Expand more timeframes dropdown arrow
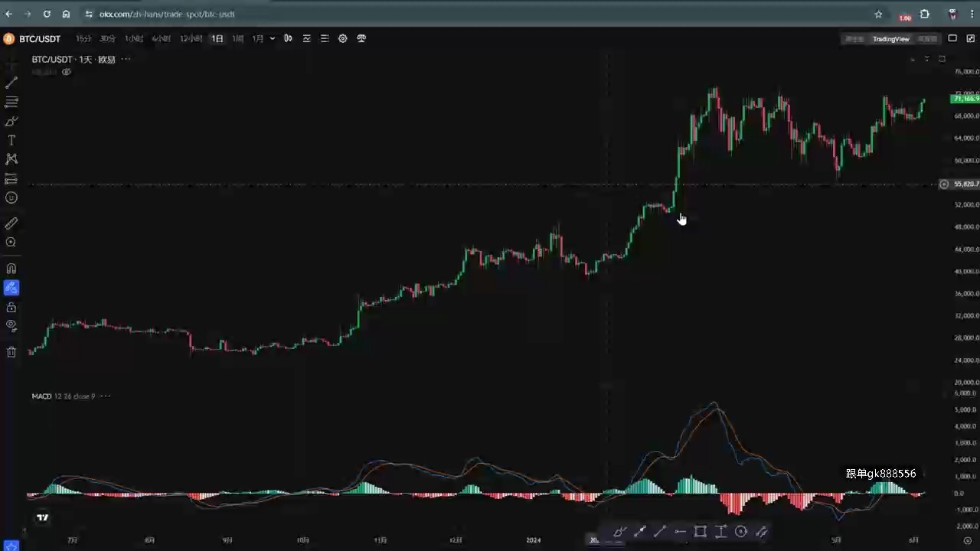The image size is (980, 551). [x=273, y=38]
